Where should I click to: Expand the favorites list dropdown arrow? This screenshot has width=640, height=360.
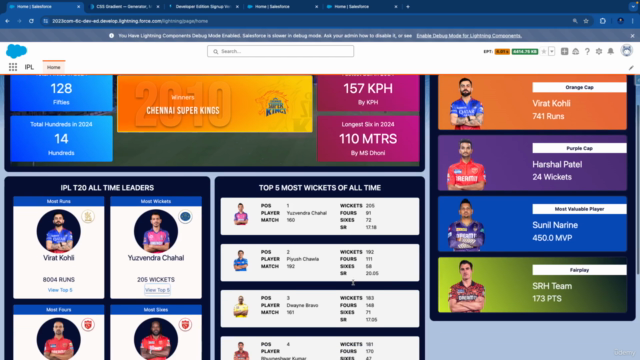tap(551, 51)
